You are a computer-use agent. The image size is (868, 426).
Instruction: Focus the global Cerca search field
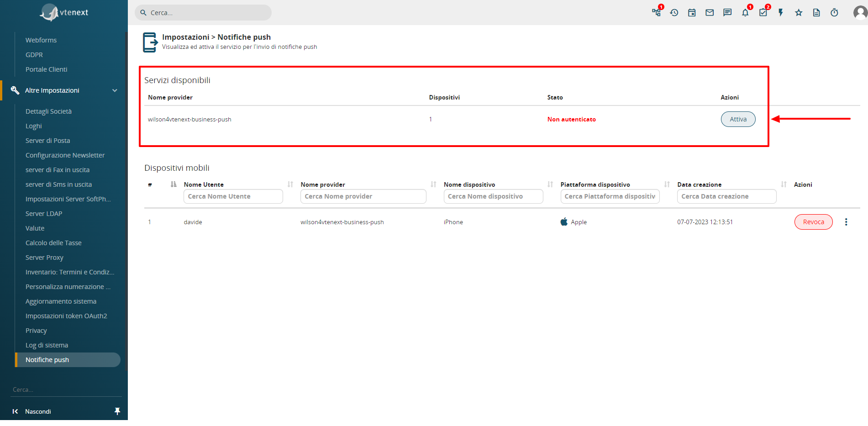[x=203, y=13]
